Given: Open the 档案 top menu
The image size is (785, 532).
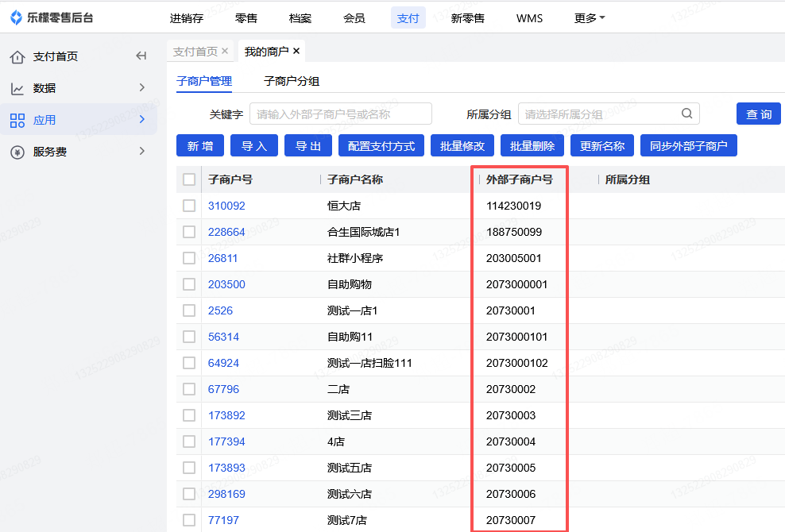Looking at the screenshot, I should 300,18.
